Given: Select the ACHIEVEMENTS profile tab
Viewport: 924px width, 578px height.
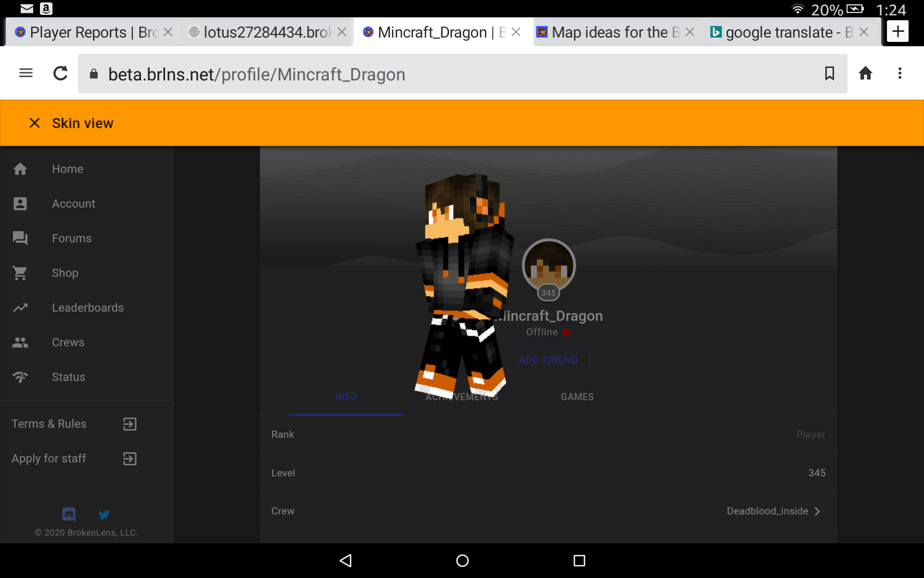Looking at the screenshot, I should click(462, 397).
